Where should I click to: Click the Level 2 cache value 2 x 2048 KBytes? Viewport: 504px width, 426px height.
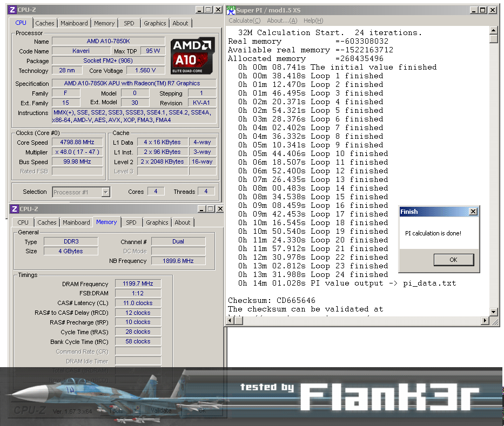[x=162, y=161]
